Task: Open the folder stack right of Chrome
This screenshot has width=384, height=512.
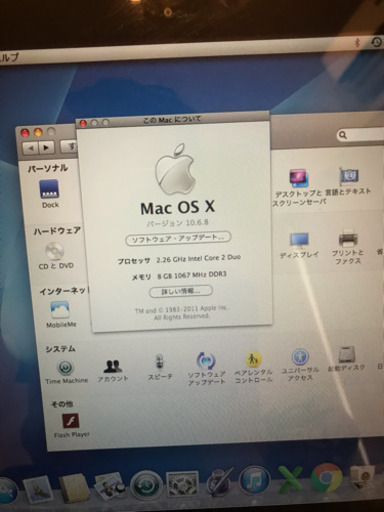Action: [x=362, y=477]
